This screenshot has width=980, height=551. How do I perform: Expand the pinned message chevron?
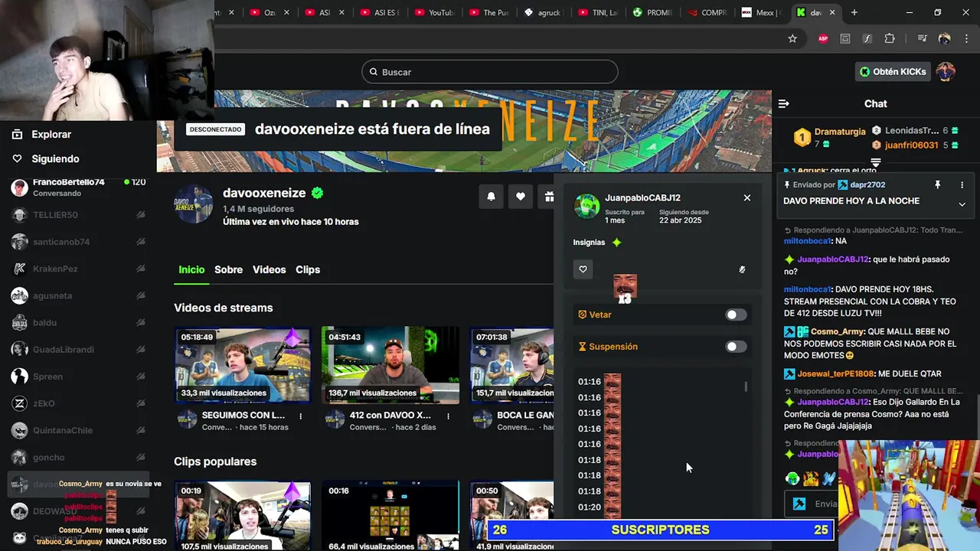point(962,204)
